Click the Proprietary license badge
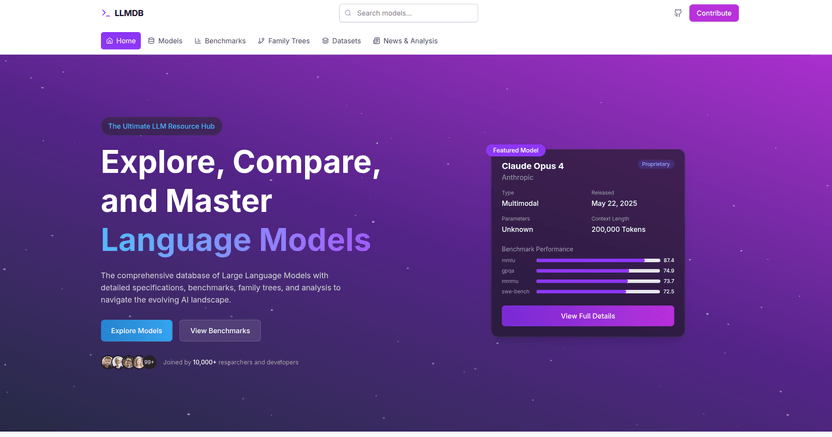The image size is (832, 437). pyautogui.click(x=655, y=164)
